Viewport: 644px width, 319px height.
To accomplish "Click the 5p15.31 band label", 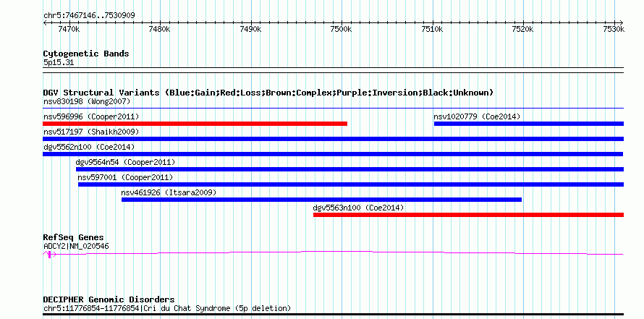I will pos(59,63).
